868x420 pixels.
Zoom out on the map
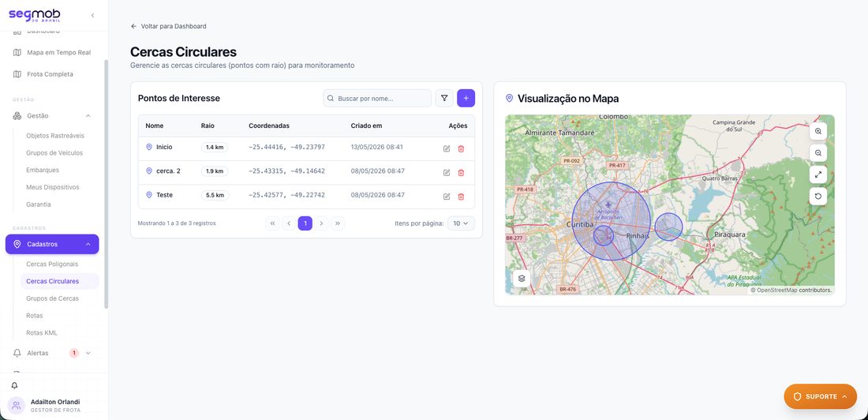(x=818, y=153)
